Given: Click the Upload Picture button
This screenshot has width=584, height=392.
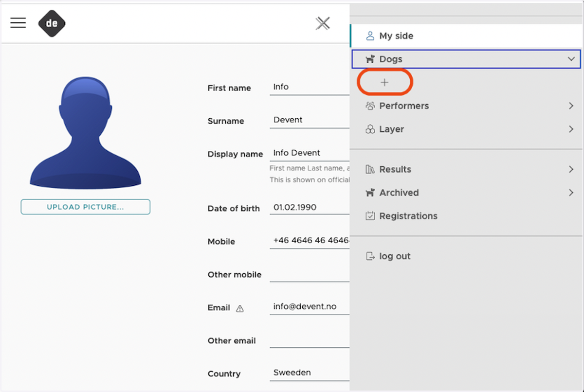Looking at the screenshot, I should click(85, 207).
